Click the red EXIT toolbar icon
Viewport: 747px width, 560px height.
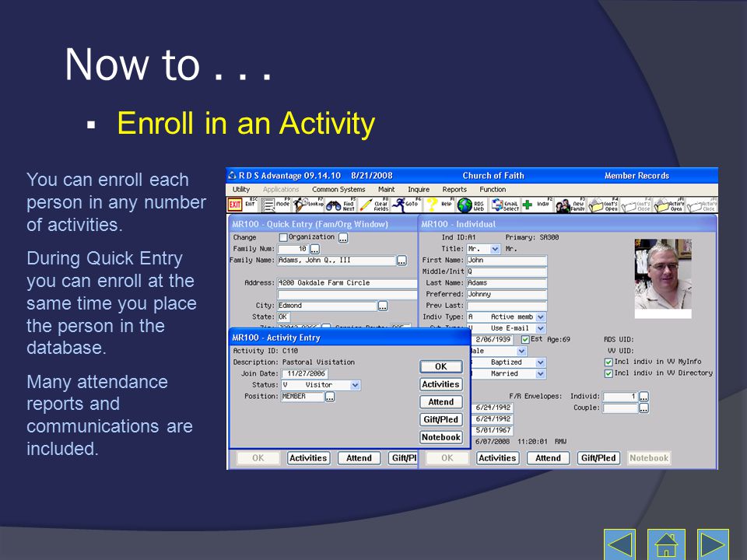[235, 205]
